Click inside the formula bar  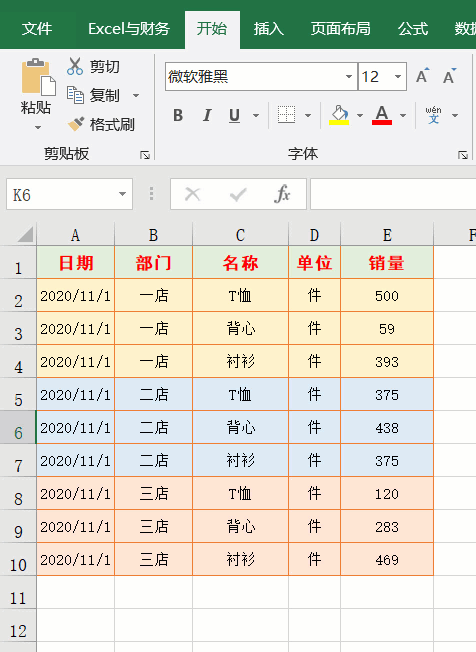click(393, 194)
